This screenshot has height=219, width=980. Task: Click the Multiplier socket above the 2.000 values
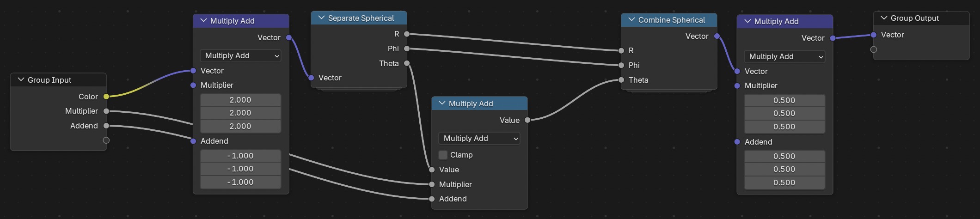193,85
